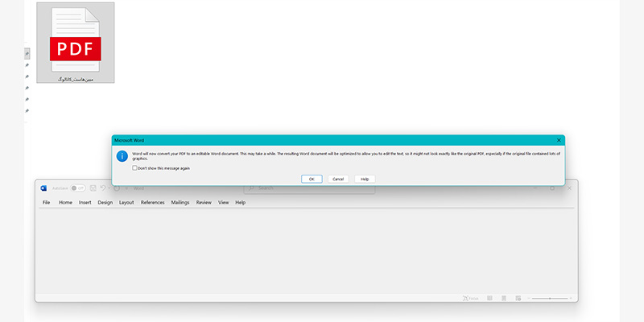
Task: Switch to the Read Mode view icon
Action: point(489,298)
